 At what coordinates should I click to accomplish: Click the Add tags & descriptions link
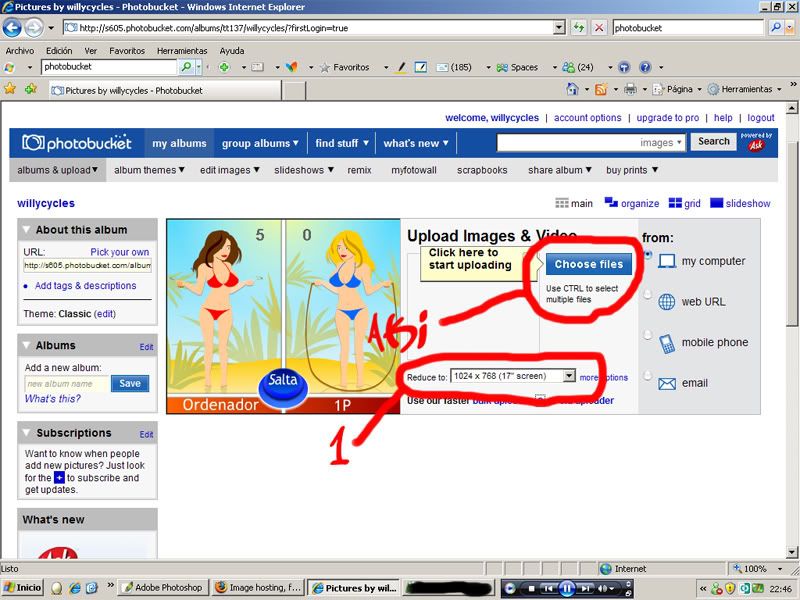click(85, 286)
